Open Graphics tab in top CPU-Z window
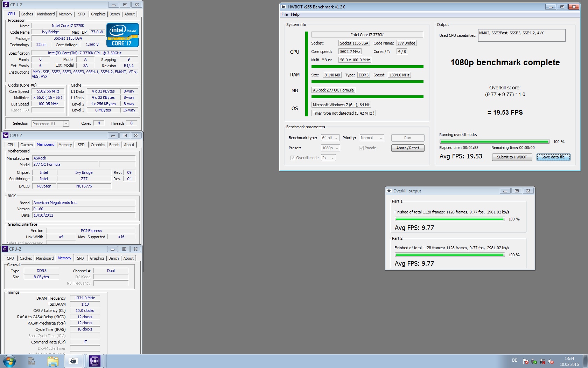This screenshot has width=588, height=368. [98, 14]
